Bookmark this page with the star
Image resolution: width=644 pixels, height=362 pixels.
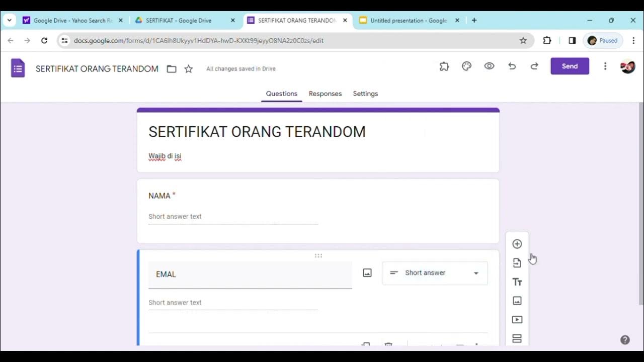pos(523,41)
